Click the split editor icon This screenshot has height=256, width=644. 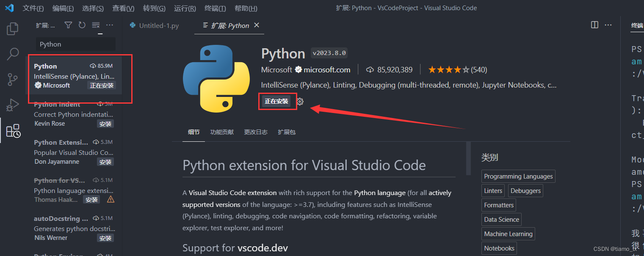tap(594, 25)
